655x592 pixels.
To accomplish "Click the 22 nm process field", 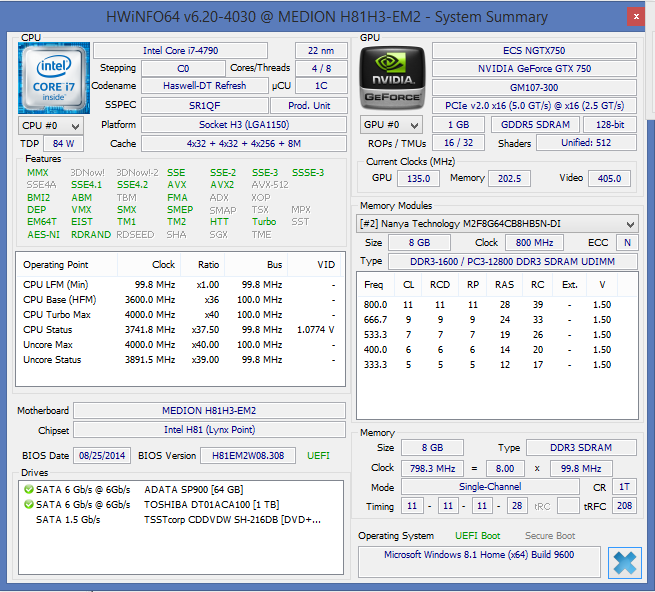I will pos(321,51).
